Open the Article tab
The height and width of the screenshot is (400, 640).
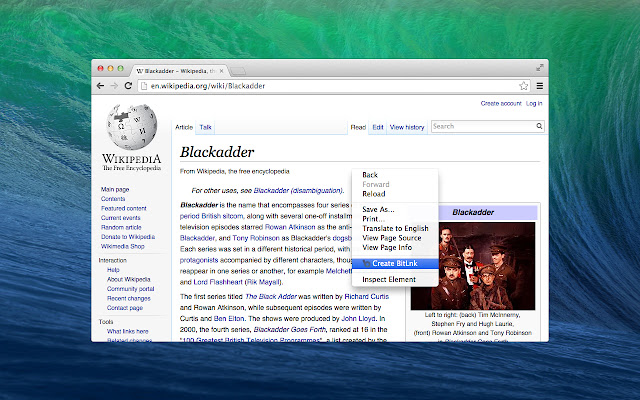point(184,127)
